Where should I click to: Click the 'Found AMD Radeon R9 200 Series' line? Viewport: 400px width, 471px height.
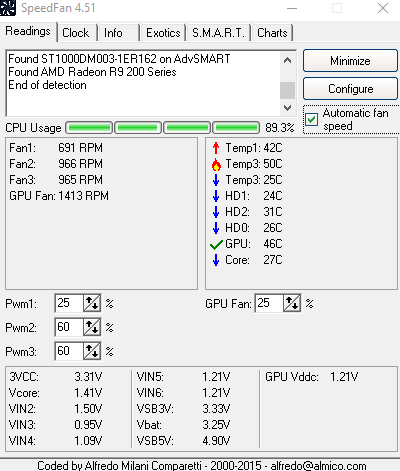click(x=92, y=72)
